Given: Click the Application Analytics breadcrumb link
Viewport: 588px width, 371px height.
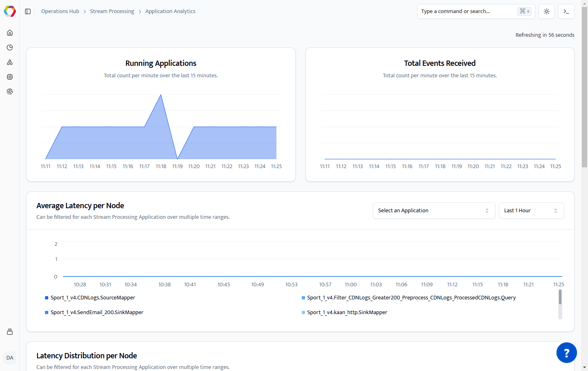Looking at the screenshot, I should pyautogui.click(x=170, y=11).
